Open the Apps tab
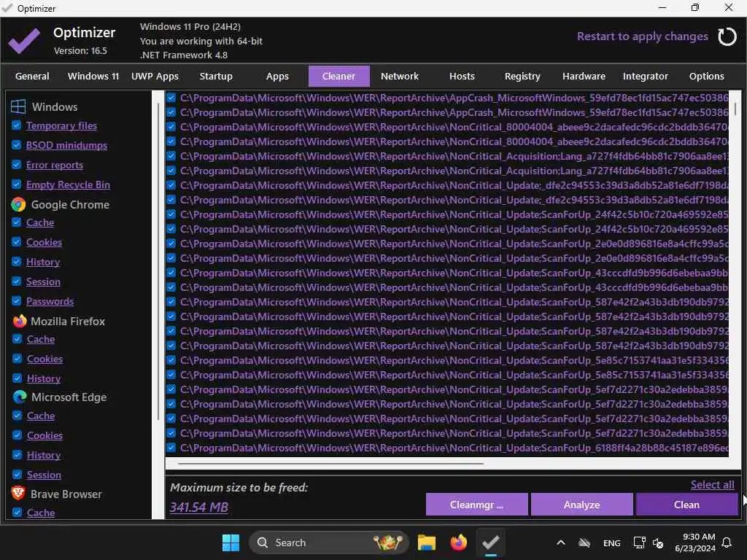This screenshot has height=560, width=747. tap(277, 76)
